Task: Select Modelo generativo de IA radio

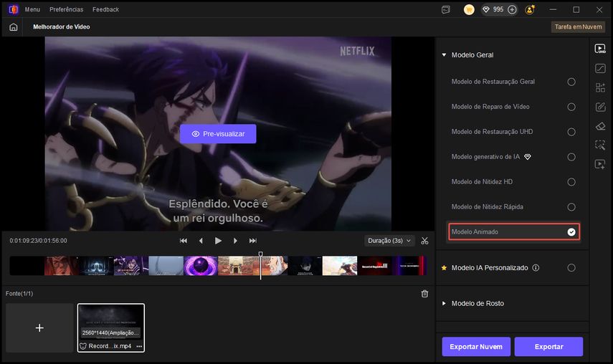Action: point(571,157)
